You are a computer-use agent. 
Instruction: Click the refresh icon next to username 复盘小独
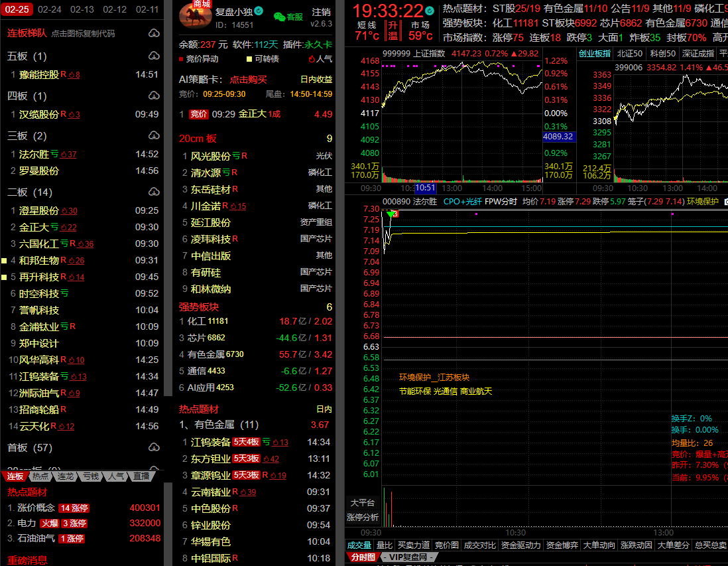(x=259, y=11)
